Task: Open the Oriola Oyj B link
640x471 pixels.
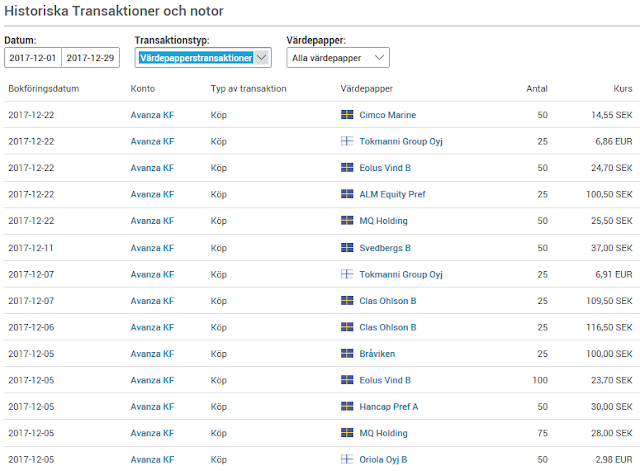Action: [x=383, y=460]
